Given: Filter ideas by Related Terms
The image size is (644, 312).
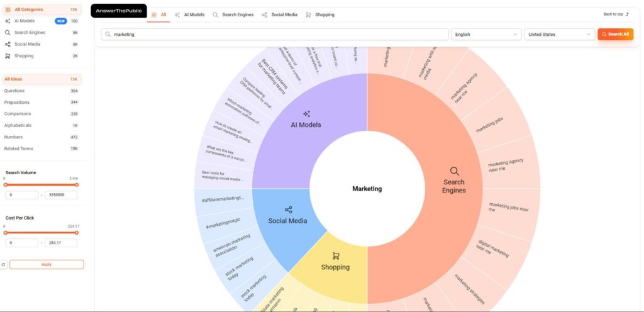Looking at the screenshot, I should [x=42, y=148].
